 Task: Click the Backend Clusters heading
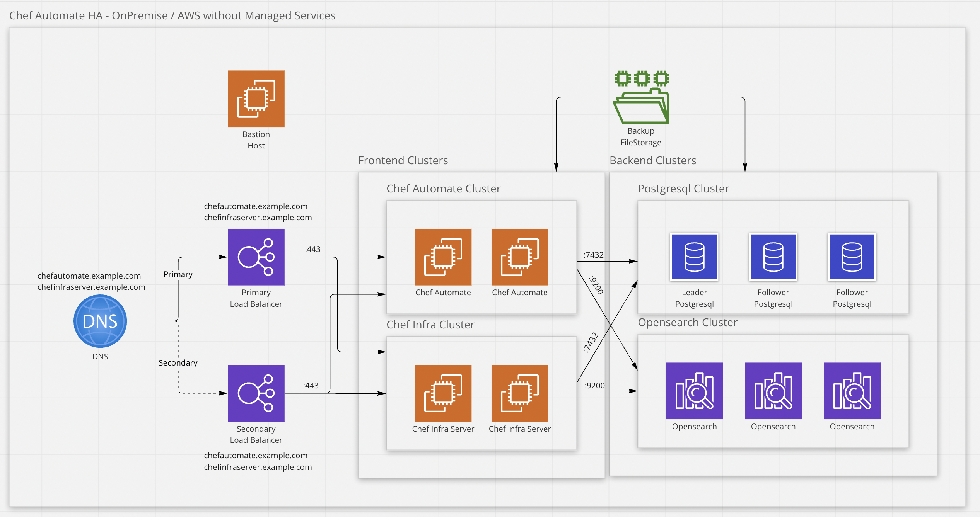coord(653,160)
